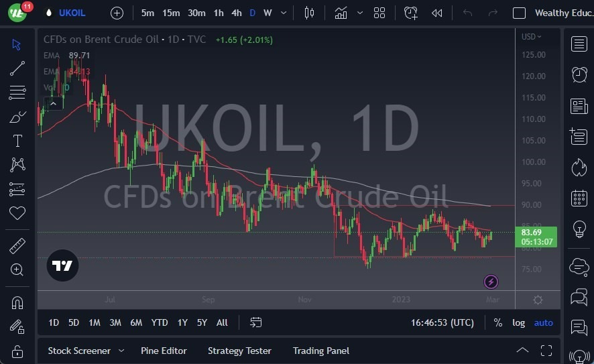594x364 pixels.
Task: Click the heart favorites icon
Action: click(x=17, y=213)
